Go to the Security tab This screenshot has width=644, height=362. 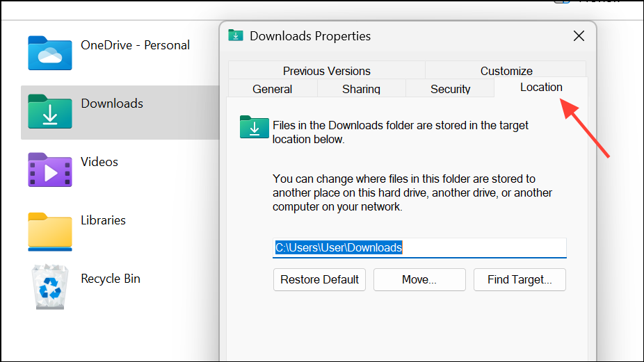click(x=450, y=89)
